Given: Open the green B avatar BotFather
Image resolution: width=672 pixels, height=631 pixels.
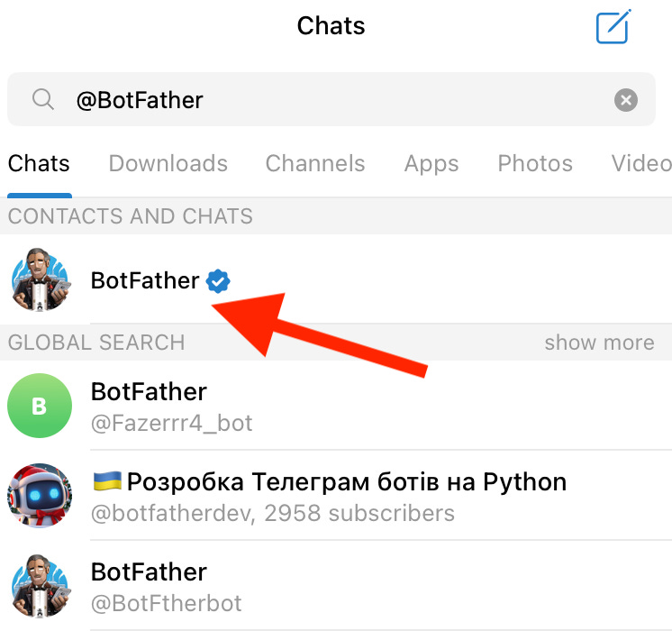Looking at the screenshot, I should point(40,406).
